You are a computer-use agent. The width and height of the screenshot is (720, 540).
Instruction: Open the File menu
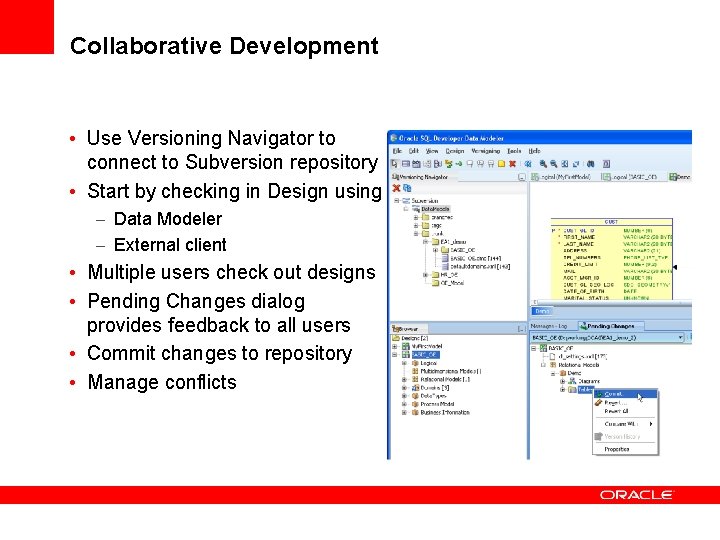397,151
